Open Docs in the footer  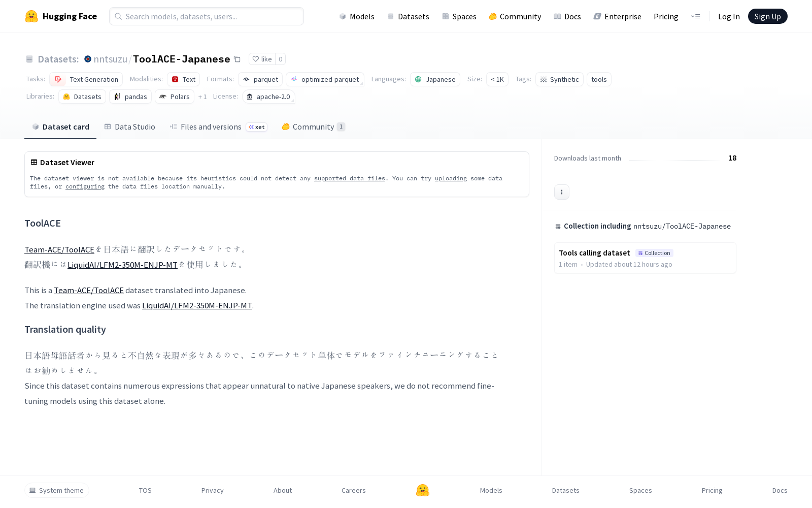780,490
